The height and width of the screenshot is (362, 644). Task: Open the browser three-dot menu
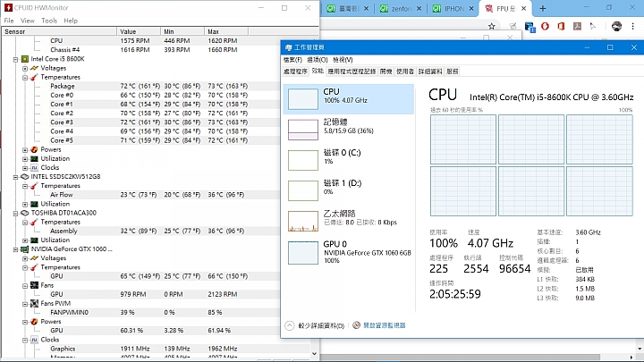coord(632,26)
